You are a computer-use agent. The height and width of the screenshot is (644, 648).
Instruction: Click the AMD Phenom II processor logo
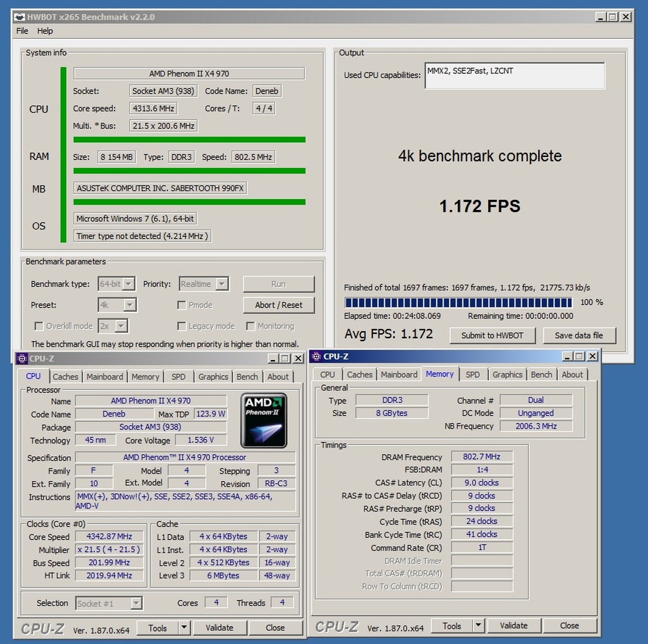coord(263,420)
